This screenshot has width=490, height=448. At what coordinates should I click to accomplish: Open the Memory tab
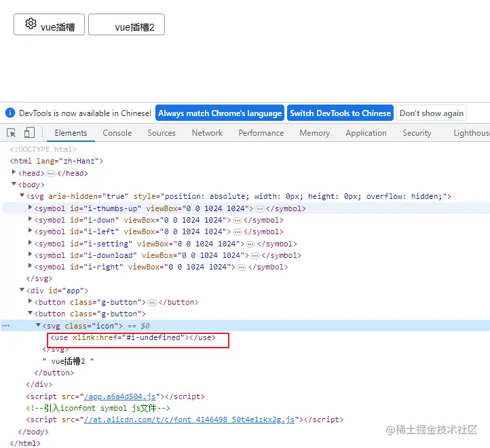315,133
